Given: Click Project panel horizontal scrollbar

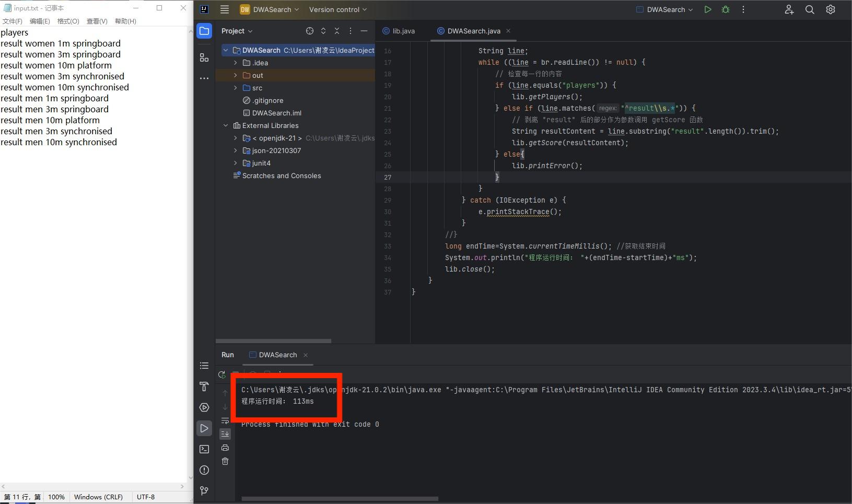Looking at the screenshot, I should pyautogui.click(x=273, y=341).
